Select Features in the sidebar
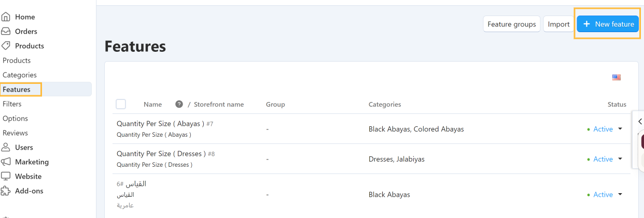Image resolution: width=644 pixels, height=218 pixels. click(x=17, y=90)
